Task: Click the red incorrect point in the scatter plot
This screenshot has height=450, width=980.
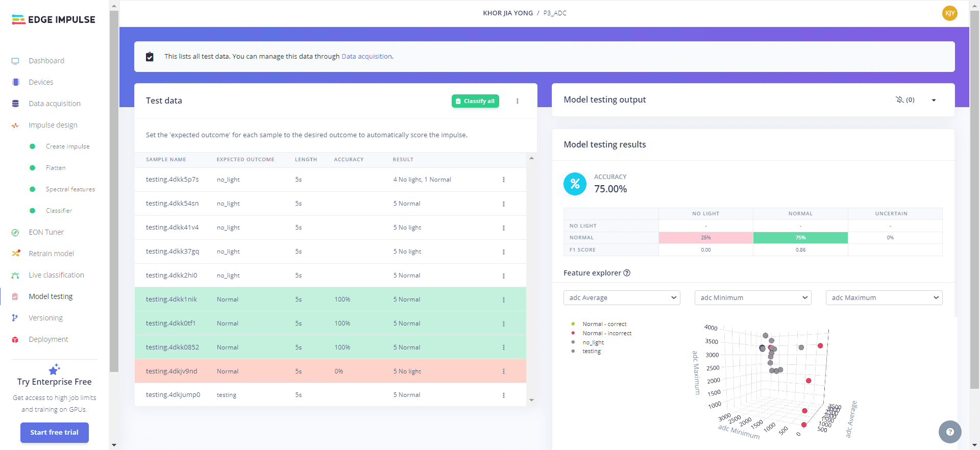Action: click(x=808, y=381)
